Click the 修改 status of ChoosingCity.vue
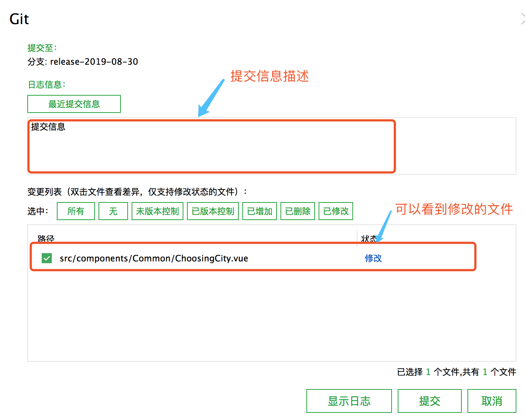Screen dimensions: 525x420 pos(373,258)
